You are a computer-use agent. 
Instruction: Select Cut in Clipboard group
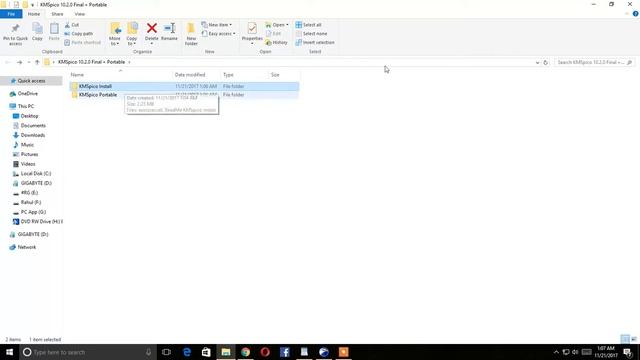(72, 25)
